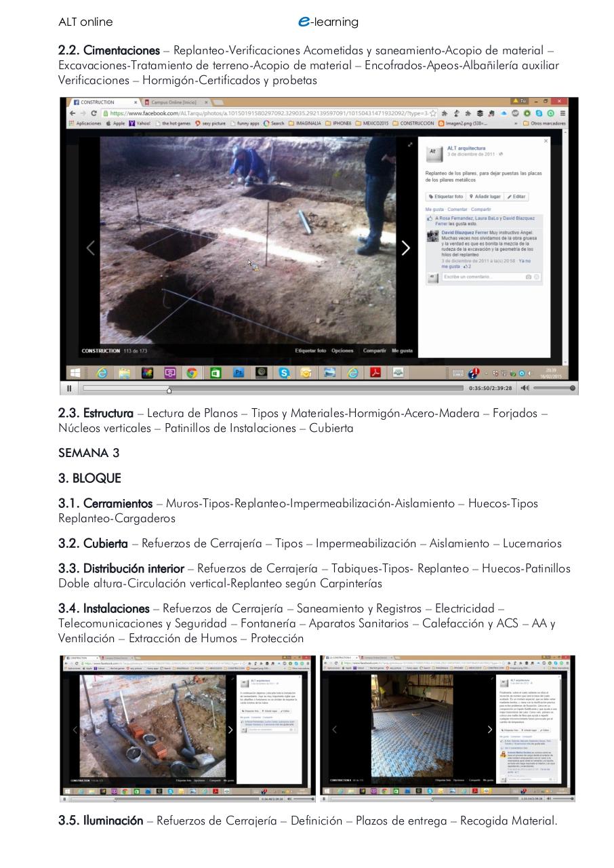Click the camera icon in the comment box
The width and height of the screenshot is (614, 868).
pyautogui.click(x=527, y=277)
